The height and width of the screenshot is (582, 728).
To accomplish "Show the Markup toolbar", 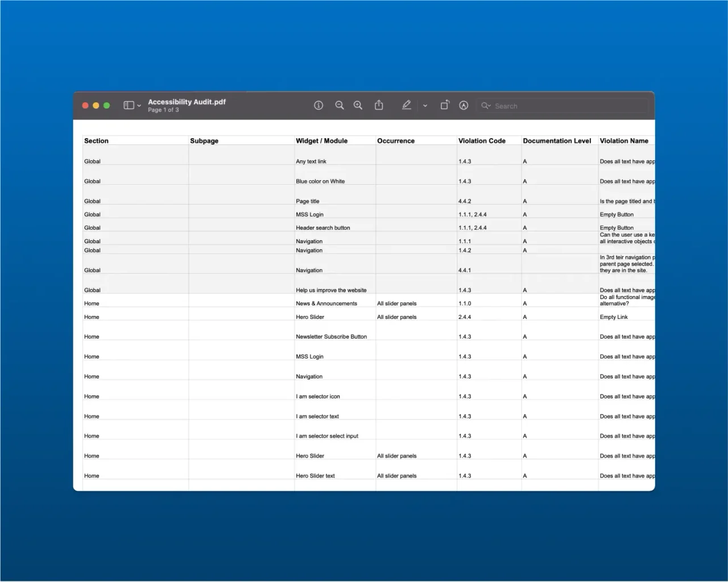I will 464,105.
